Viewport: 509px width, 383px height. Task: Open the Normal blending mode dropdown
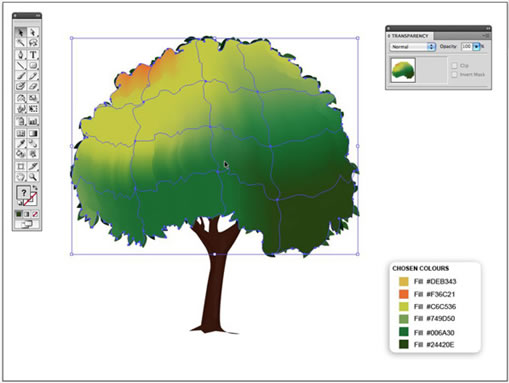click(x=413, y=47)
